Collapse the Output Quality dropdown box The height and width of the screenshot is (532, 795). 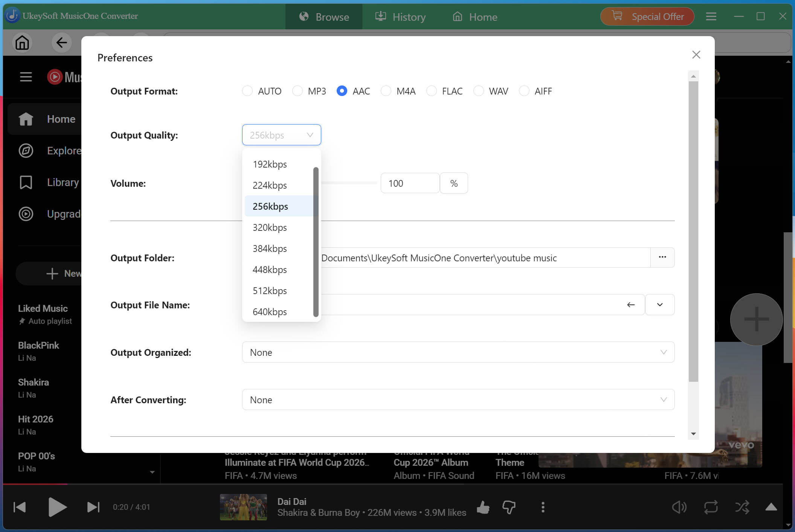point(281,135)
